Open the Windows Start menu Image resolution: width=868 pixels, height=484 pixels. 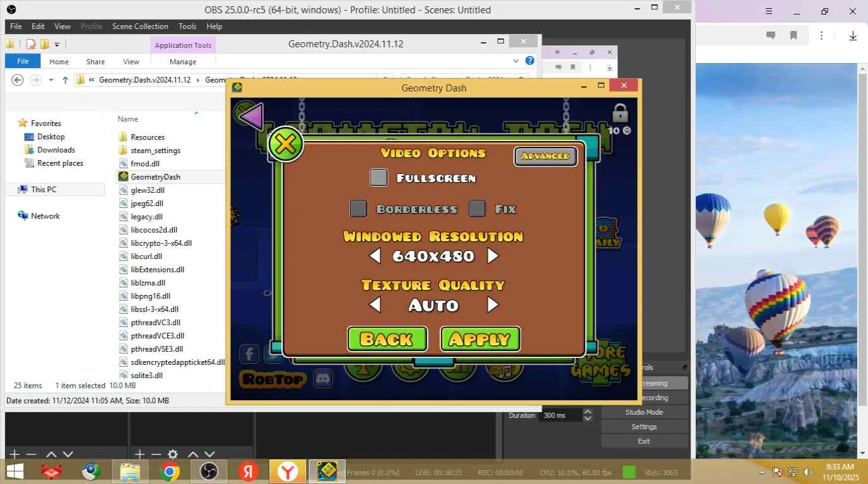click(x=15, y=471)
